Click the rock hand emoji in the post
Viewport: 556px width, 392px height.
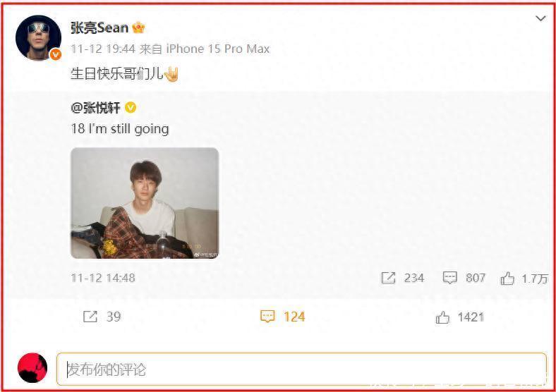click(171, 74)
